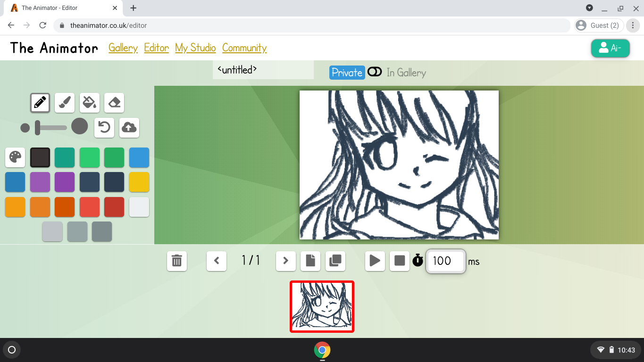Pick the yellow color swatch
The image size is (644, 362).
[139, 182]
